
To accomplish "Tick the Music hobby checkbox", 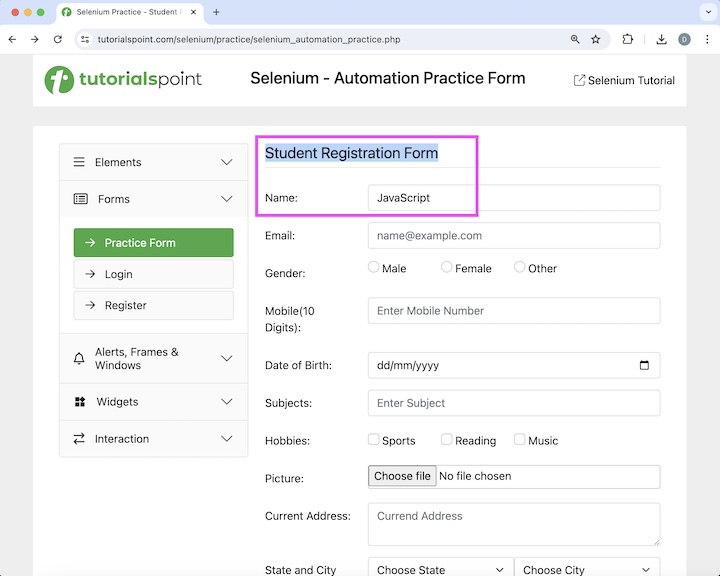I will point(520,439).
